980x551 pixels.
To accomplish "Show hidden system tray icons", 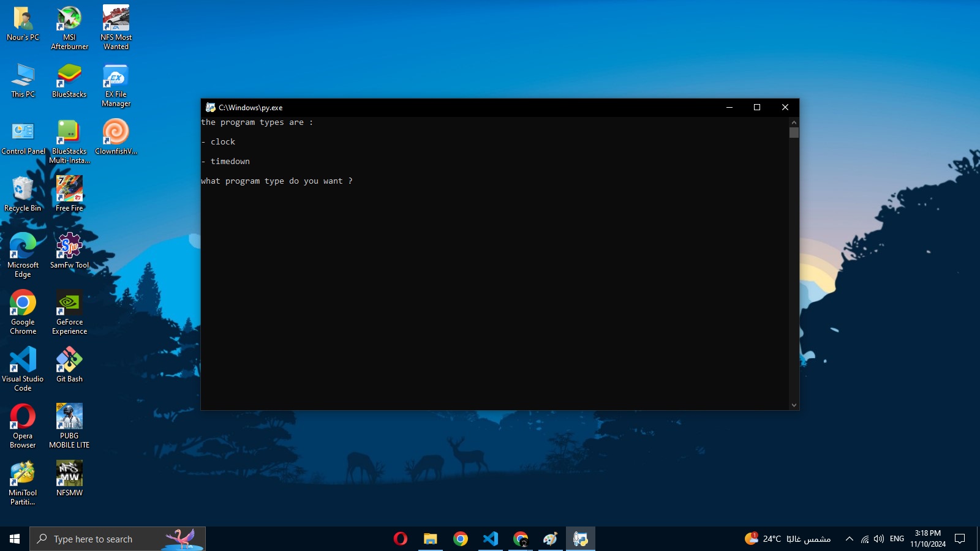I will coord(849,539).
